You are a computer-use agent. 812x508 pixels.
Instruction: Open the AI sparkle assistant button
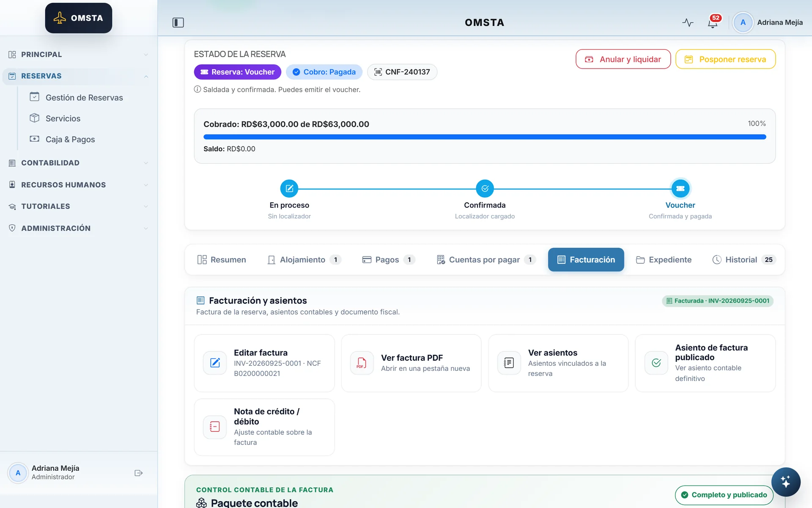(x=785, y=481)
